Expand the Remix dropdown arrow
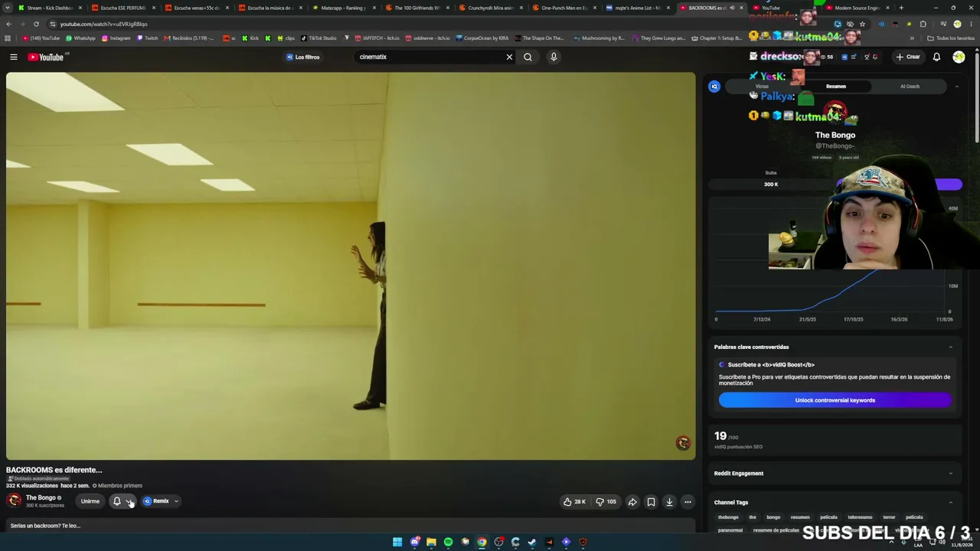980x551 pixels. [x=176, y=501]
